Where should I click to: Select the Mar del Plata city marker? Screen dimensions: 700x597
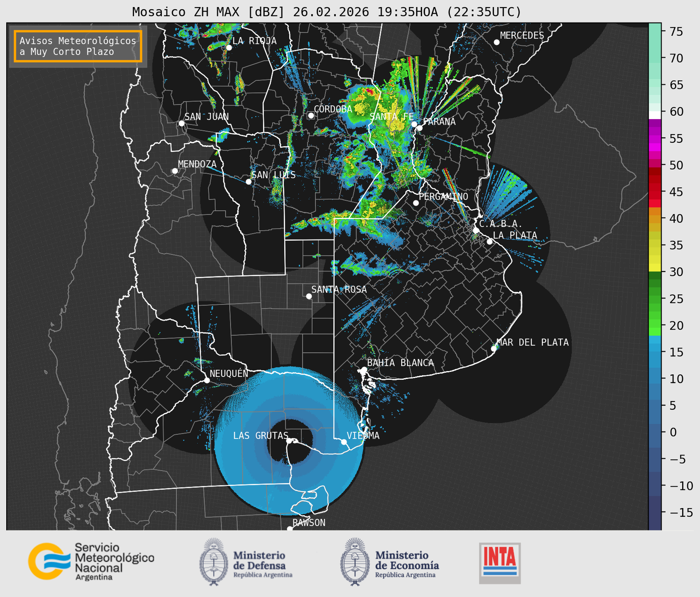pos(494,349)
